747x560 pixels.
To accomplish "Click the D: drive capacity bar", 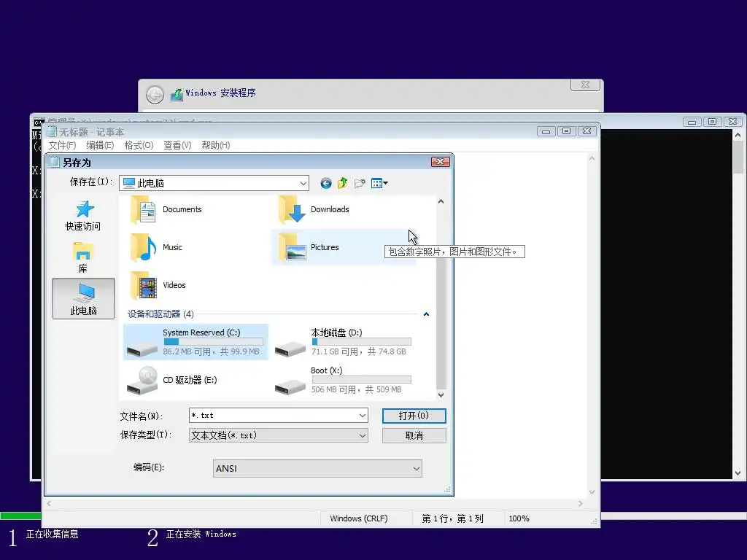I will (362, 342).
